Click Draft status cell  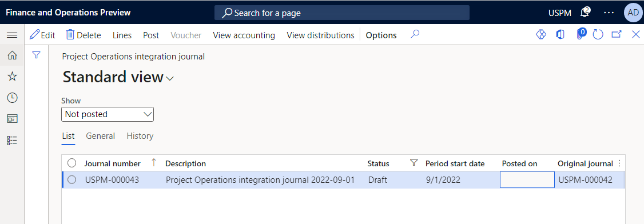pyautogui.click(x=377, y=179)
